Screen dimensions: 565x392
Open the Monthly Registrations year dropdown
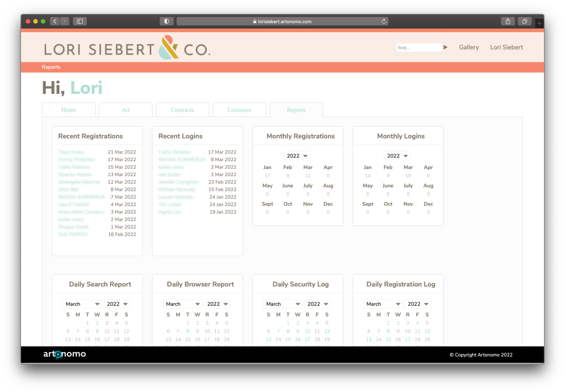(297, 156)
